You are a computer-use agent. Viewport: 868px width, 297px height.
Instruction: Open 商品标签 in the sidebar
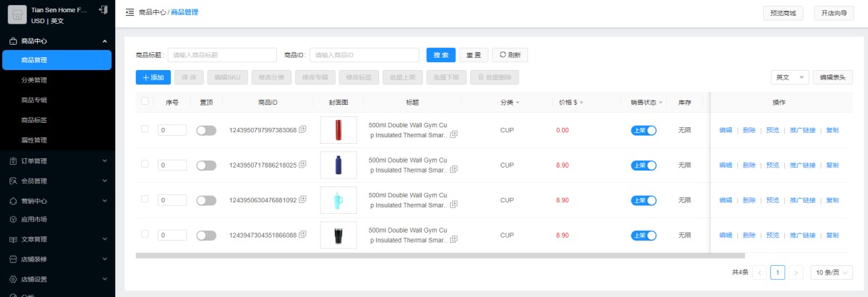(x=34, y=120)
